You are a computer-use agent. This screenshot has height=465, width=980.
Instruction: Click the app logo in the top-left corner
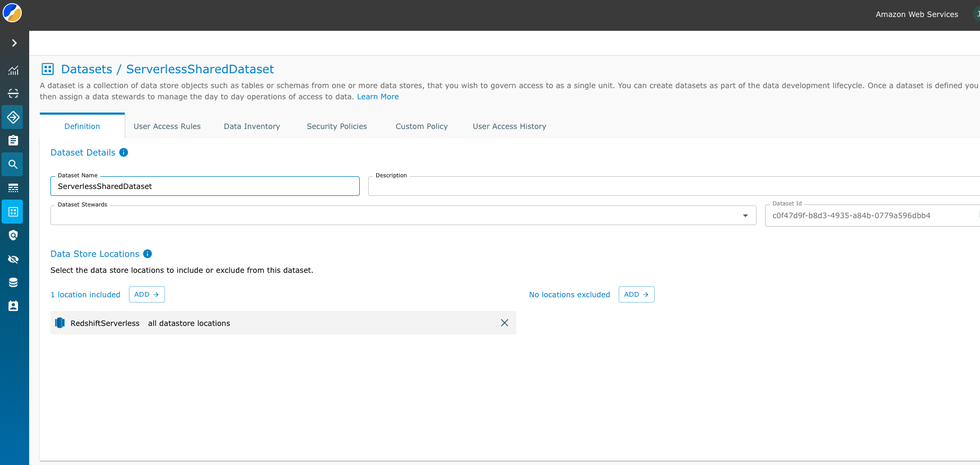[x=12, y=12]
